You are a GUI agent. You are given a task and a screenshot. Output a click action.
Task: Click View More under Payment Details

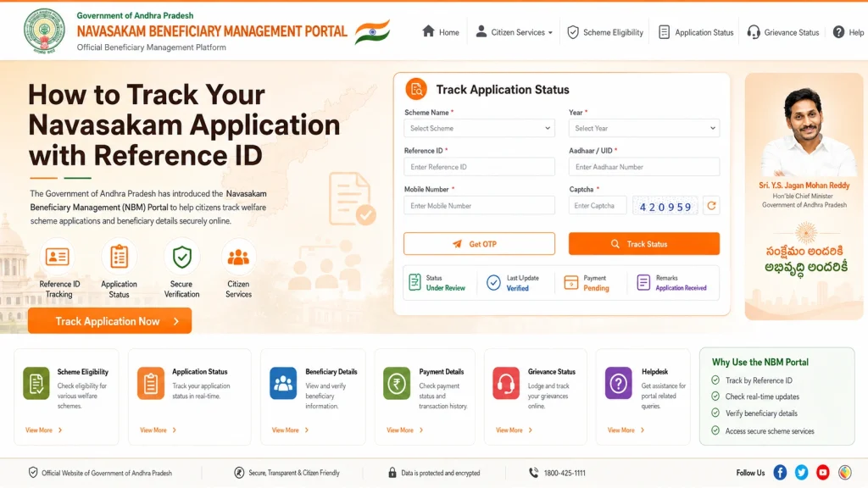[x=405, y=430]
